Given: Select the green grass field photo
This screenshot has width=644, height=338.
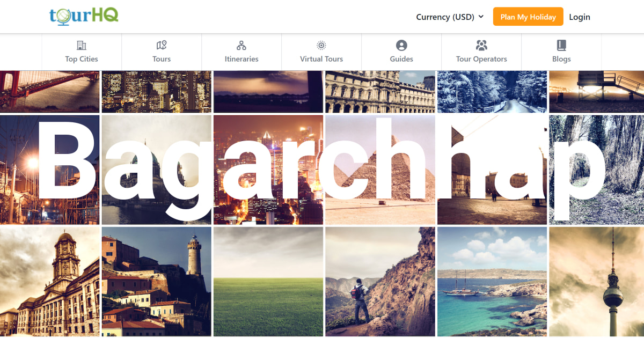Looking at the screenshot, I should coord(268,282).
